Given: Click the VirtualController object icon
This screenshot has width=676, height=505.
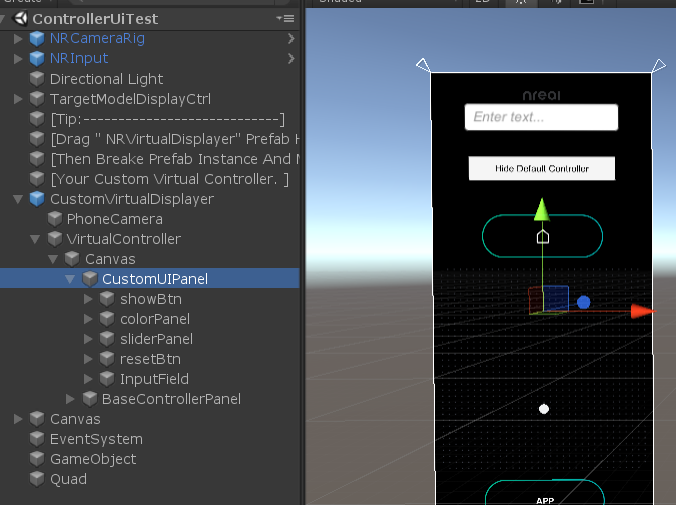Looking at the screenshot, I should (x=55, y=238).
